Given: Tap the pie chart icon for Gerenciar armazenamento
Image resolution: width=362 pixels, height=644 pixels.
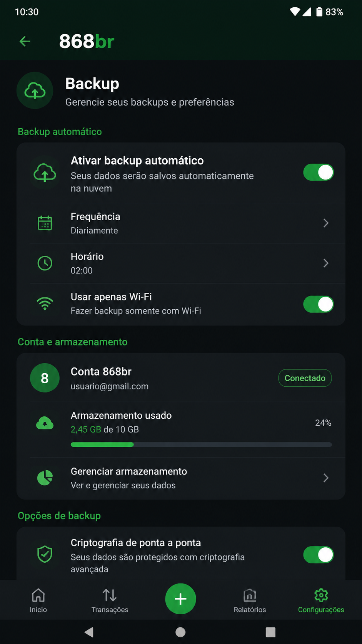Looking at the screenshot, I should (x=45, y=478).
